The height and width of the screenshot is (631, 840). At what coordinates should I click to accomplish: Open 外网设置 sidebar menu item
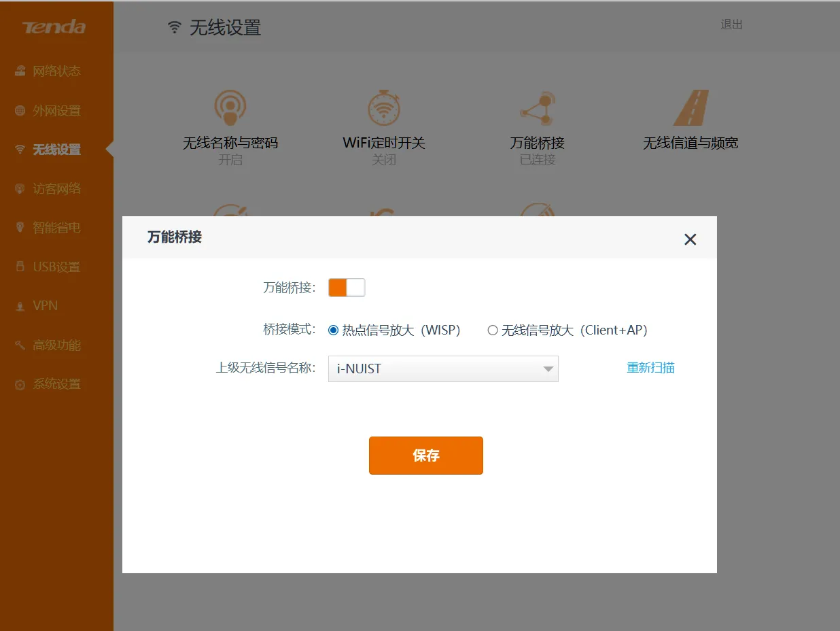56,111
